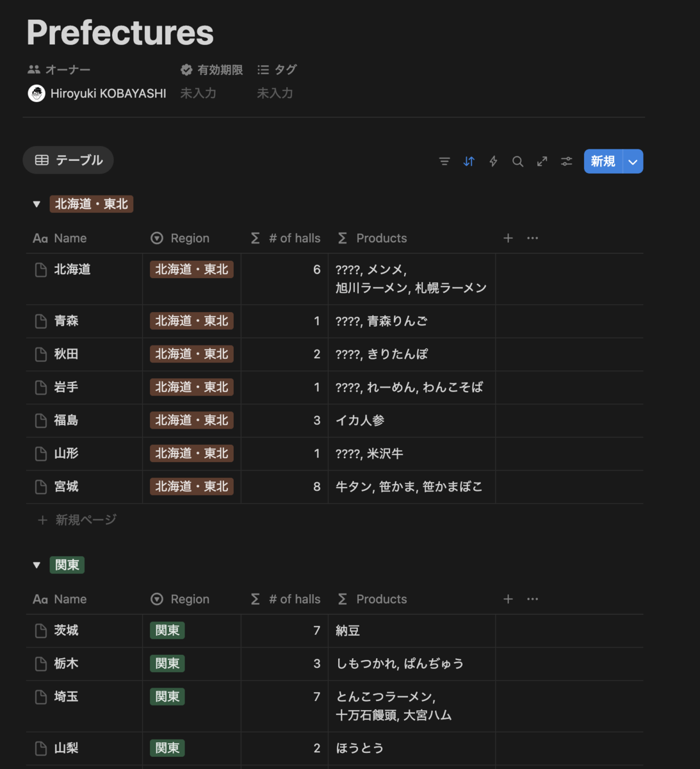700x769 pixels.
Task: Collapse the 北海道・東北 group
Action: click(x=37, y=204)
